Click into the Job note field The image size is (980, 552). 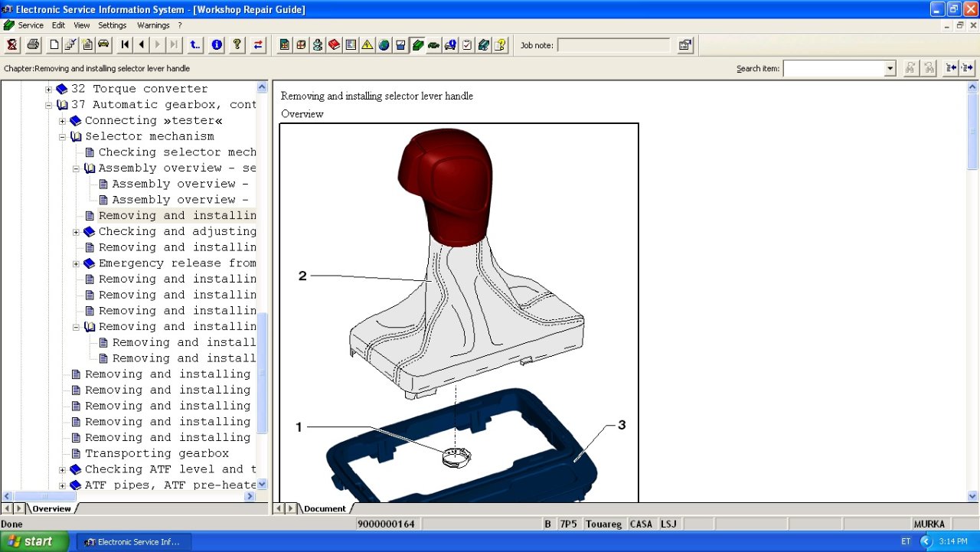(x=613, y=45)
